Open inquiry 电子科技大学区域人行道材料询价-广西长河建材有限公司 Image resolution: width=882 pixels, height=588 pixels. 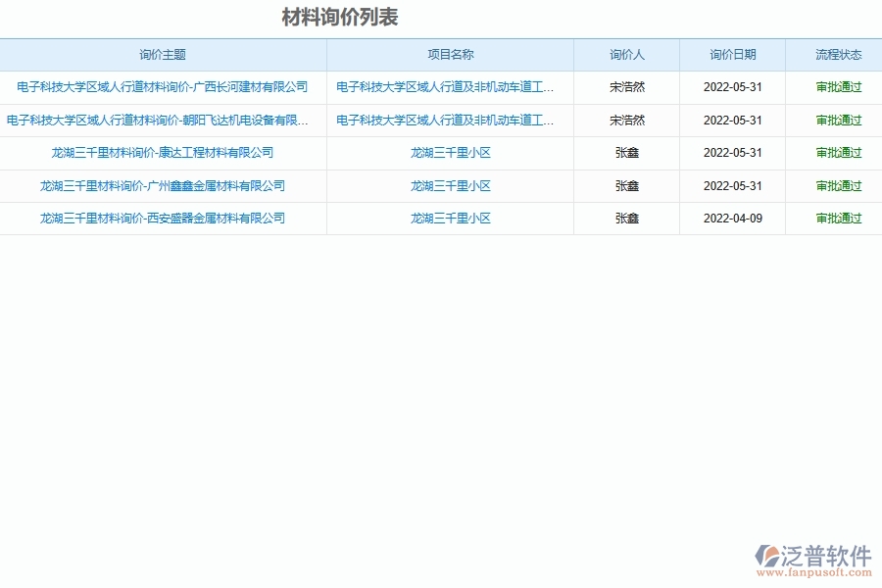[163, 87]
